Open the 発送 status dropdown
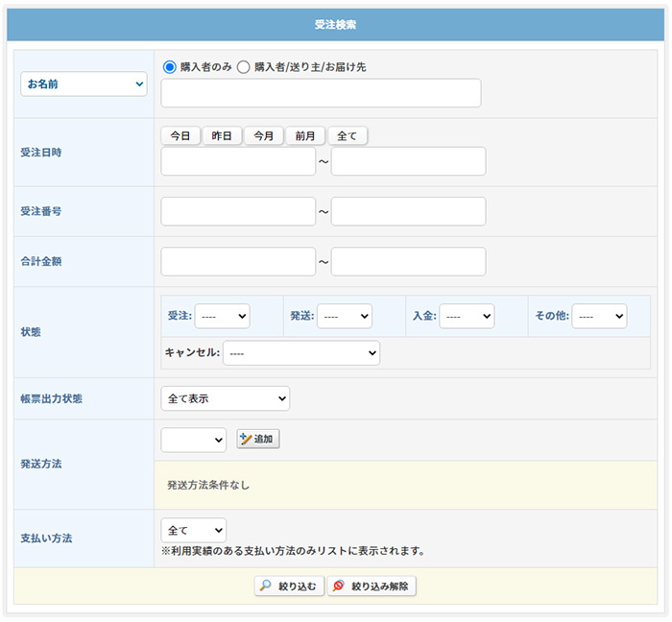 pyautogui.click(x=345, y=316)
